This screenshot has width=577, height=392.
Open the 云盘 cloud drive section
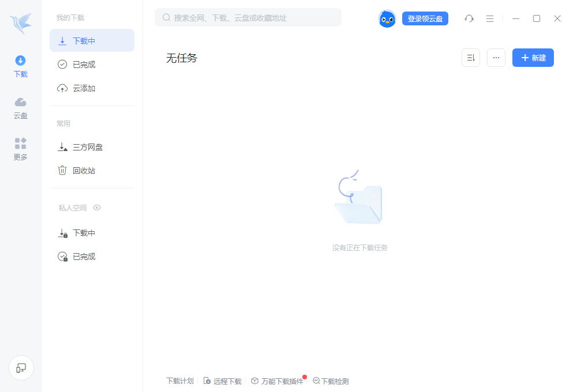(x=21, y=108)
